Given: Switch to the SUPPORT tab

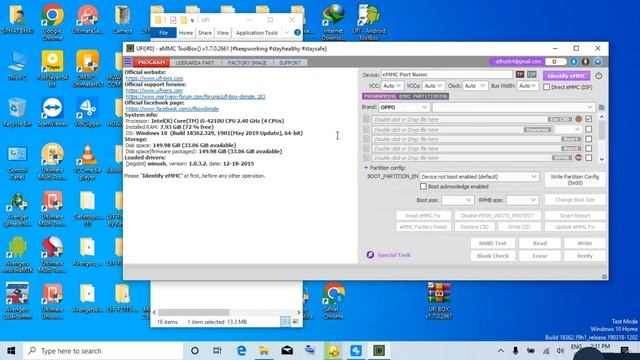Looking at the screenshot, I should click(x=290, y=62).
